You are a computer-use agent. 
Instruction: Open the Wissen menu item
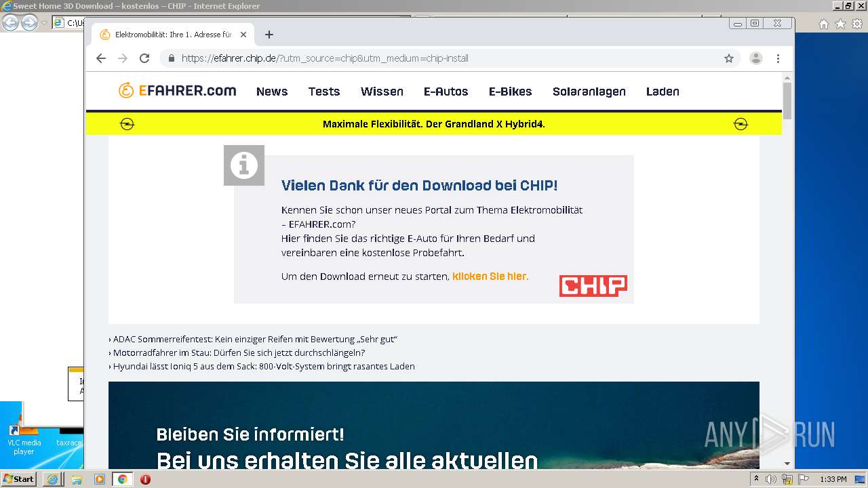pos(382,91)
